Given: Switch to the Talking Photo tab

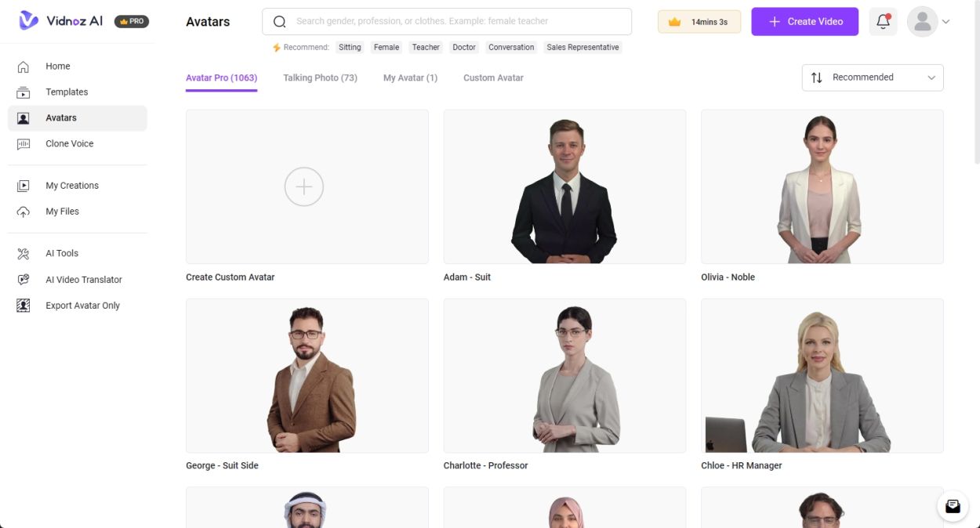Looking at the screenshot, I should [320, 78].
